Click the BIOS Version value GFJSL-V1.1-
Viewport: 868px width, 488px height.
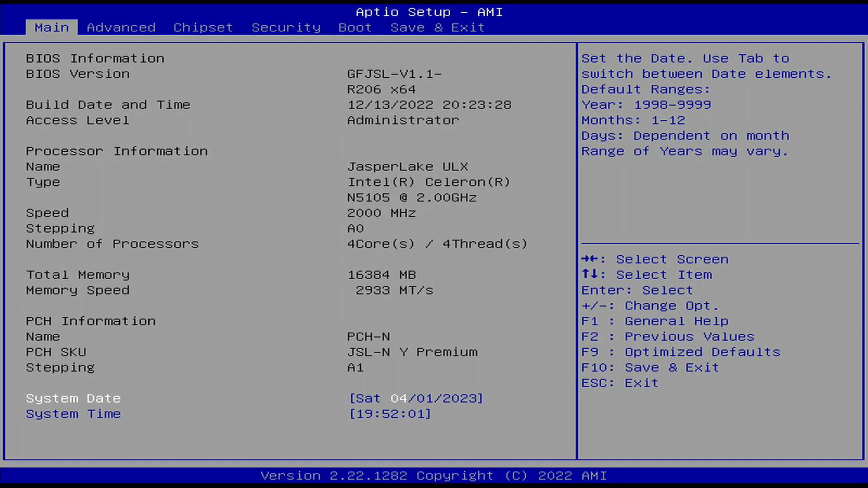[394, 74]
